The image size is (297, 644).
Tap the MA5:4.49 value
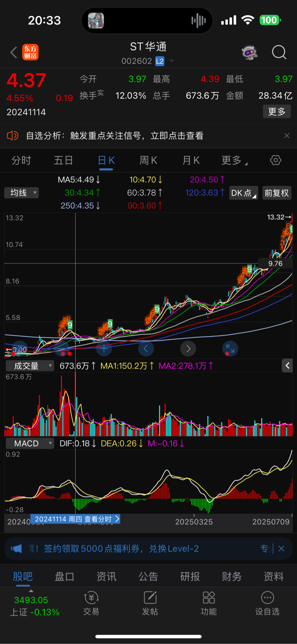tap(79, 179)
